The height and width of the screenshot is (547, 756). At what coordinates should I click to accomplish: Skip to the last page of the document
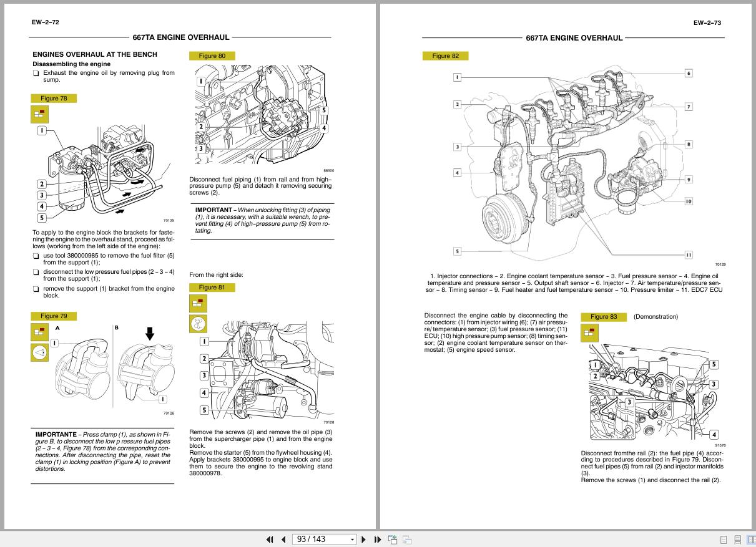[378, 539]
